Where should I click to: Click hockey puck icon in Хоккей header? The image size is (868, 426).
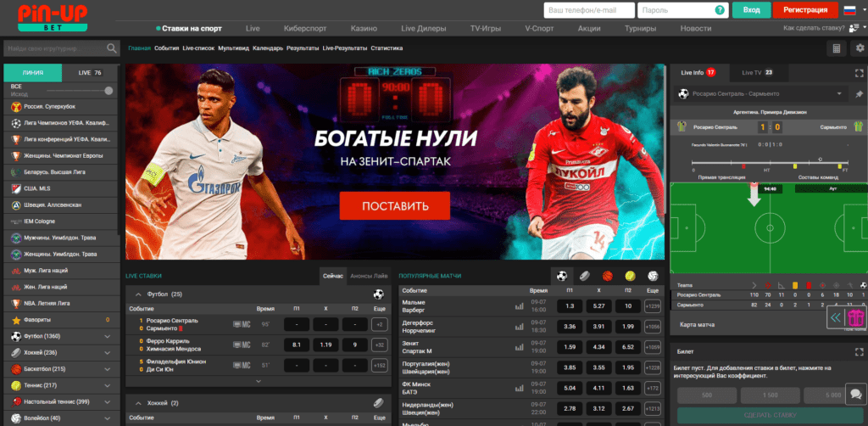point(379,403)
